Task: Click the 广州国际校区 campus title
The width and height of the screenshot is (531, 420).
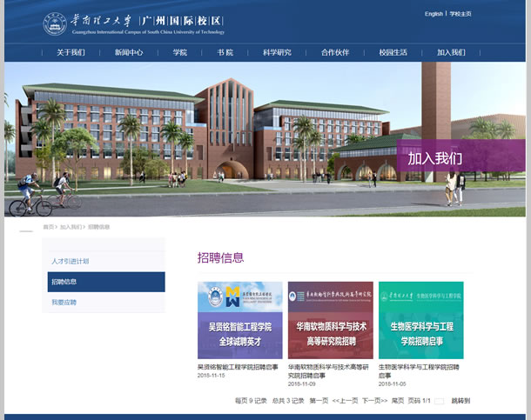Action: point(182,21)
